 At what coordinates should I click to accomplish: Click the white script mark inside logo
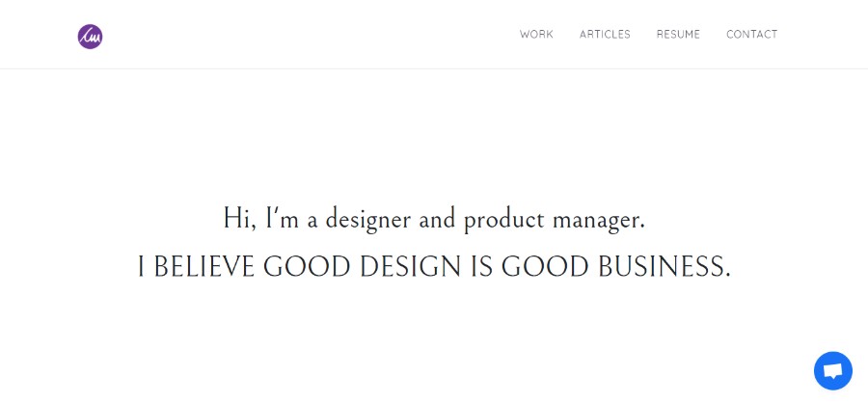pyautogui.click(x=90, y=37)
